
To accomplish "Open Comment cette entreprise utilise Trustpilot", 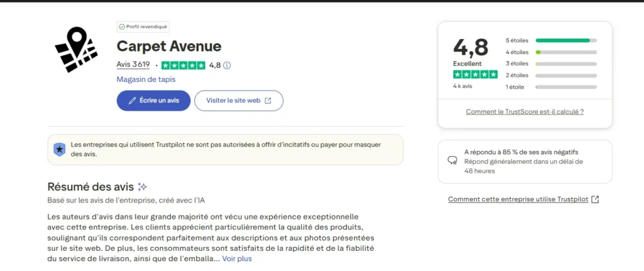I will click(518, 199).
